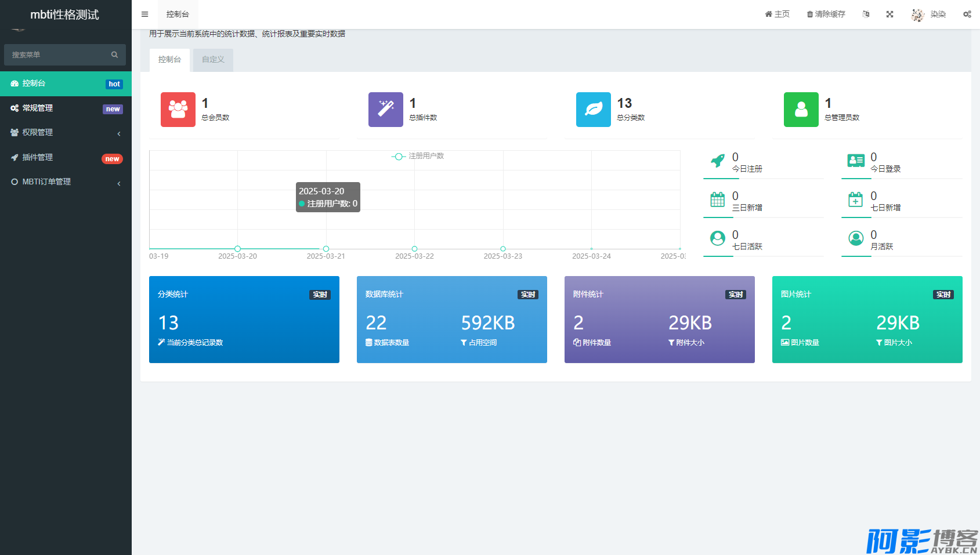This screenshot has height=555, width=980.
Task: Go to 主页 link in top bar
Action: tap(777, 14)
